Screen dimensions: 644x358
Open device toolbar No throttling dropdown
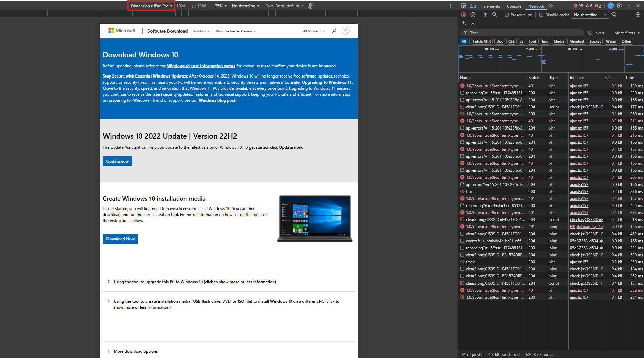click(246, 6)
